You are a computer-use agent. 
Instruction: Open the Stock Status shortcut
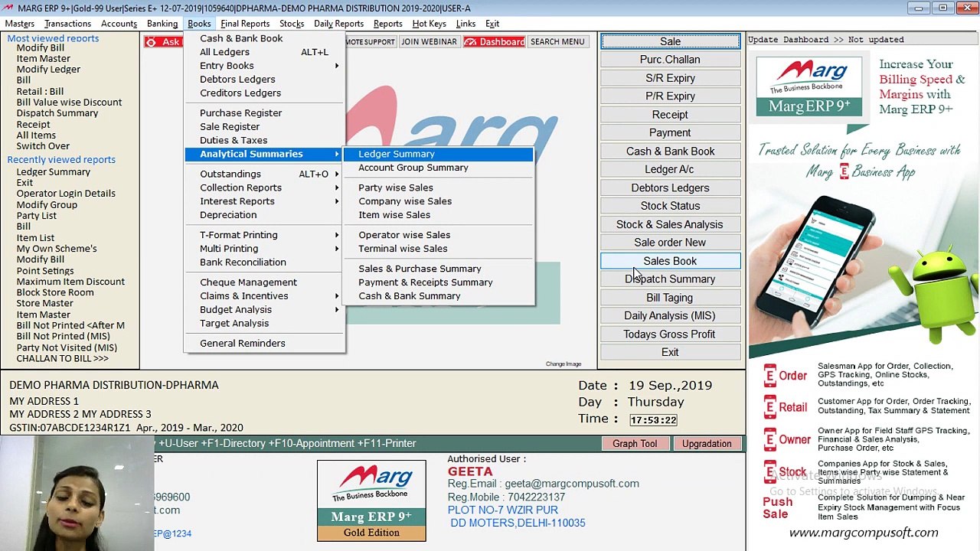(670, 206)
